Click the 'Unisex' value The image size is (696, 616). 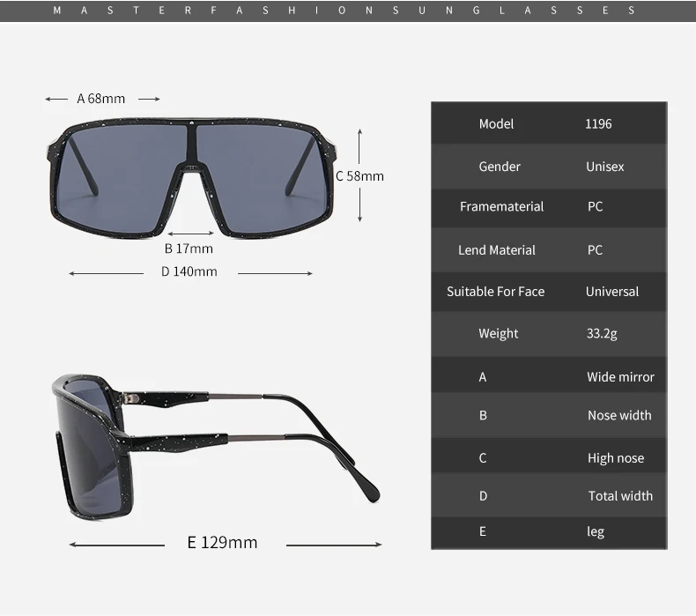point(605,167)
